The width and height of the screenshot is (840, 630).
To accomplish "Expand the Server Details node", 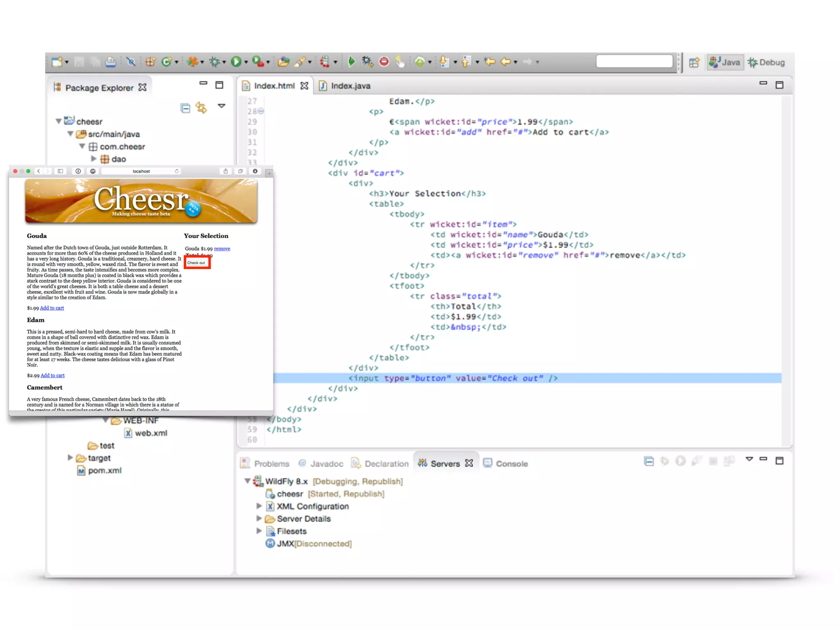I will (259, 518).
